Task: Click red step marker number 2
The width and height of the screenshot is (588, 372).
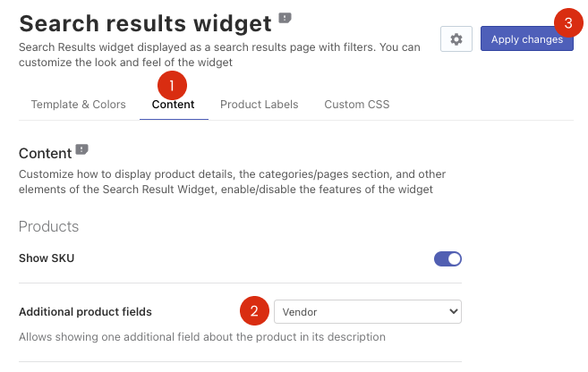Action: [x=255, y=311]
